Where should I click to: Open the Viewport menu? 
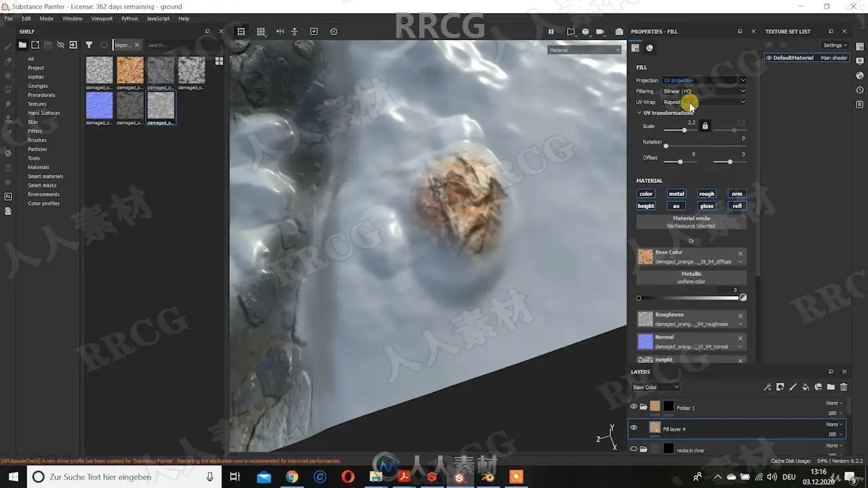102,18
